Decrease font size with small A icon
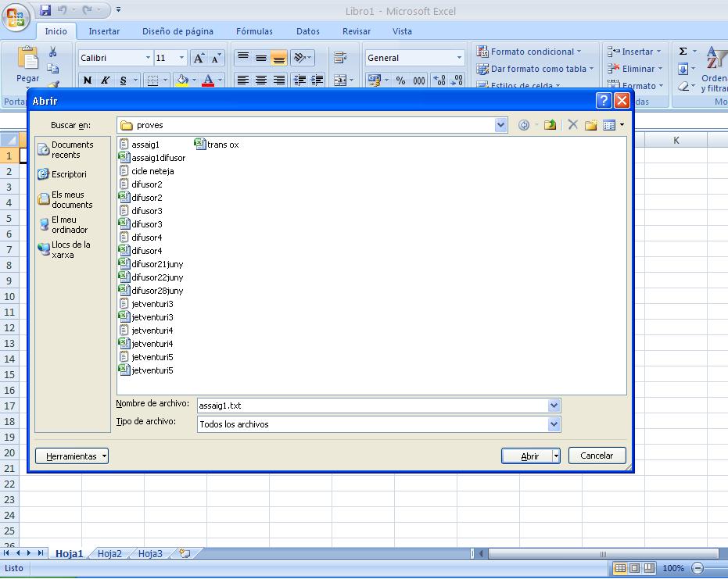Image resolution: width=728 pixels, height=579 pixels. (x=216, y=59)
